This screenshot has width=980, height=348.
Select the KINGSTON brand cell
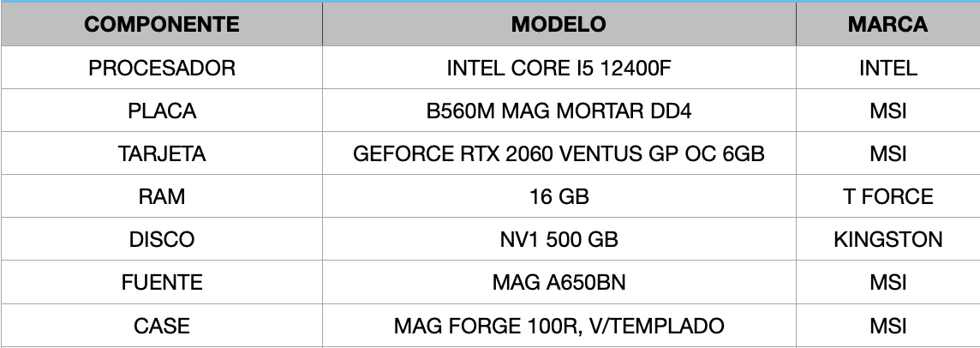[x=887, y=240]
